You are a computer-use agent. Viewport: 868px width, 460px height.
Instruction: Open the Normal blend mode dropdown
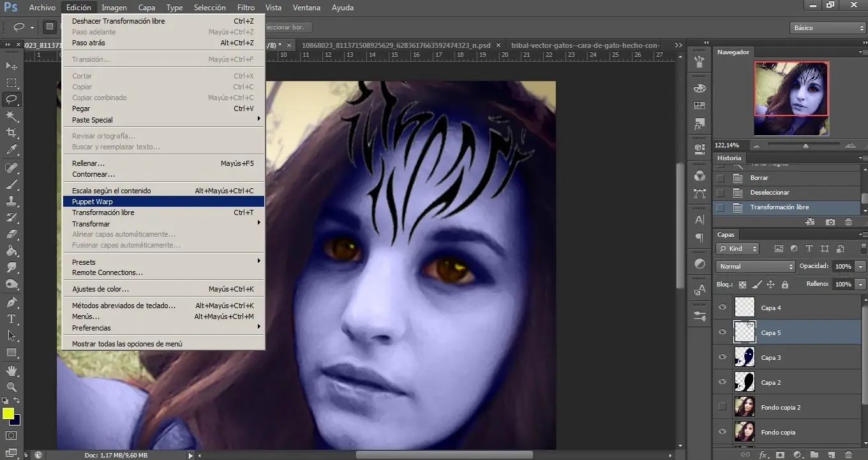(755, 266)
